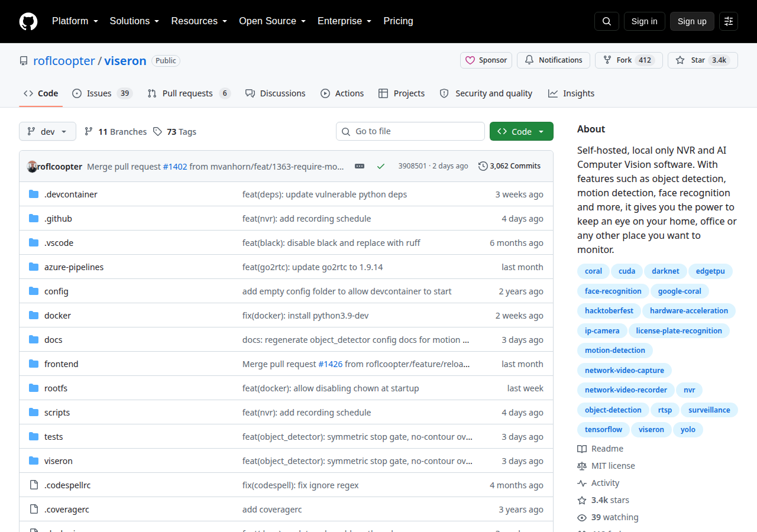Open the Insights tab
757x532 pixels.
(x=571, y=93)
